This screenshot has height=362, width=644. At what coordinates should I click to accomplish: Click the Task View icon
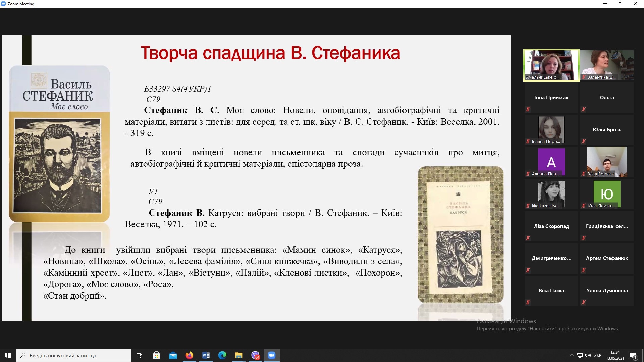coord(140,355)
